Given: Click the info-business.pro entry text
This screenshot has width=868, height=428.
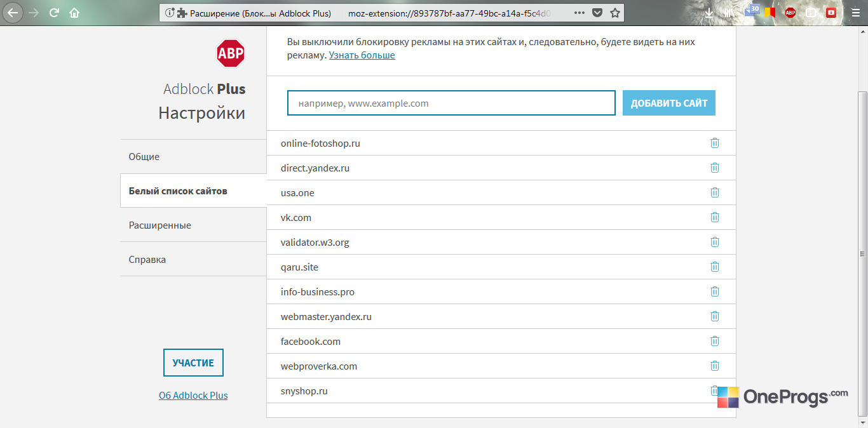Looking at the screenshot, I should tap(318, 292).
